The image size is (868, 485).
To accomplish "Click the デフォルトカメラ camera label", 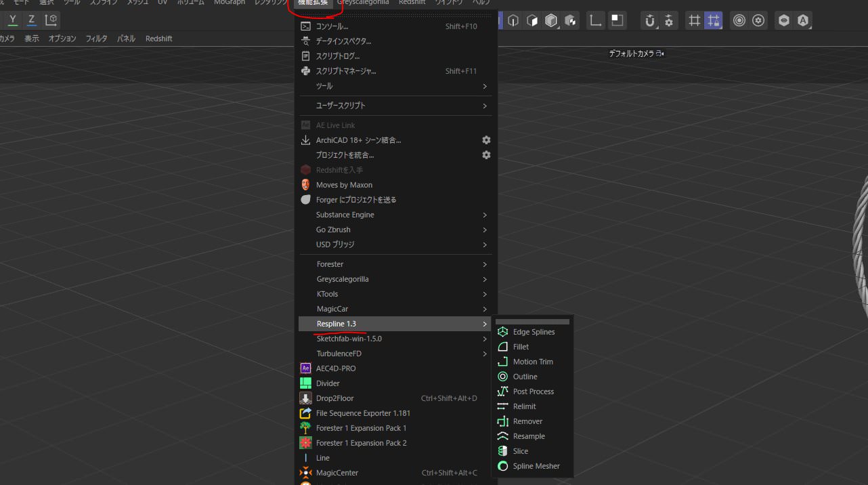I will pos(631,54).
